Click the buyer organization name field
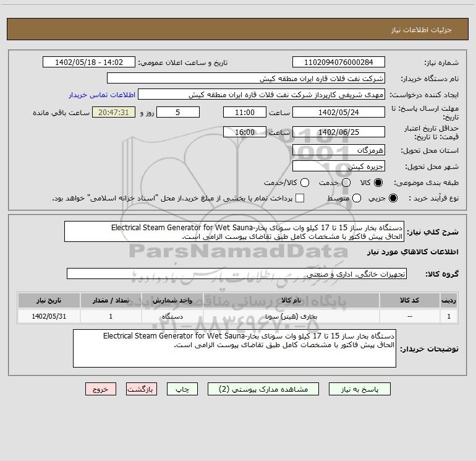 246,78
